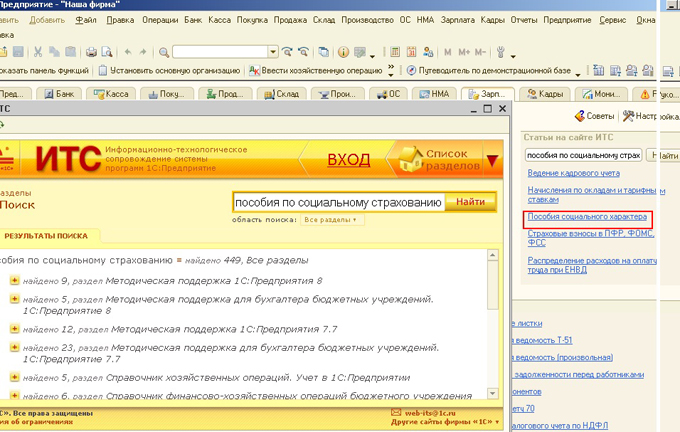The height and width of the screenshot is (432, 680).
Task: Click the house icon in Список разделов
Action: [410, 159]
